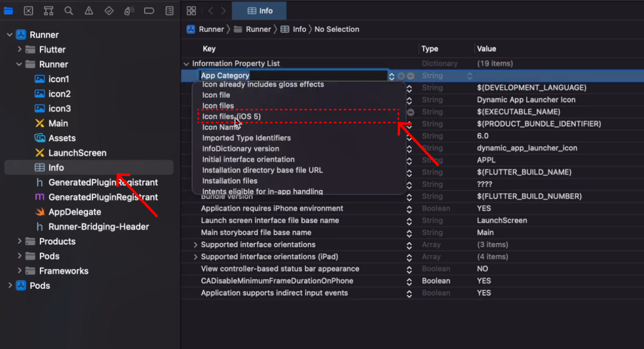Expand the Frameworks folder
Image resolution: width=644 pixels, height=349 pixels.
19,271
